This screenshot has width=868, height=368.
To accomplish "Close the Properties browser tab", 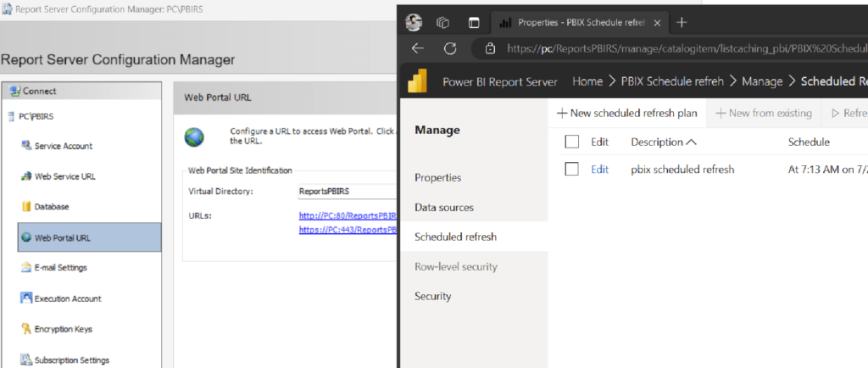I will click(x=657, y=23).
